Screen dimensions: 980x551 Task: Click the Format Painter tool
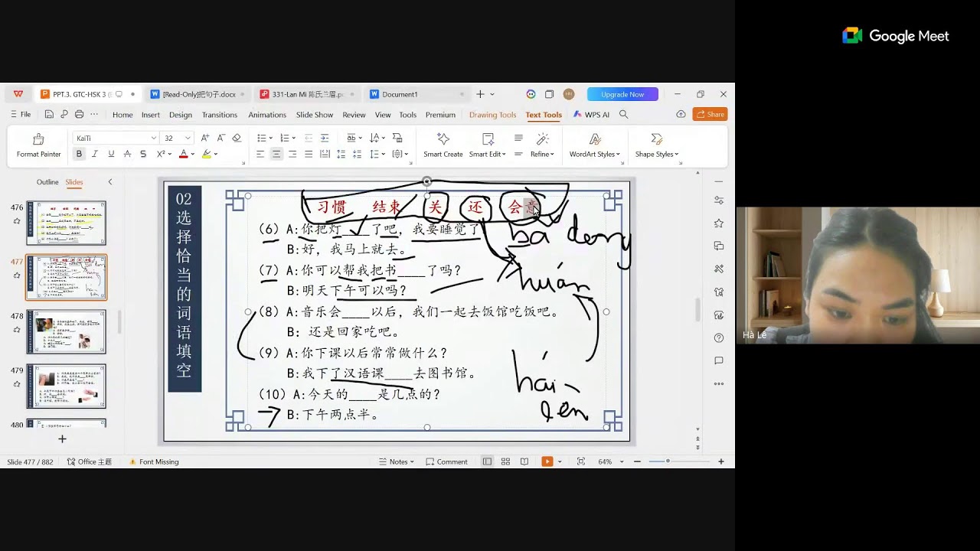[x=38, y=145]
